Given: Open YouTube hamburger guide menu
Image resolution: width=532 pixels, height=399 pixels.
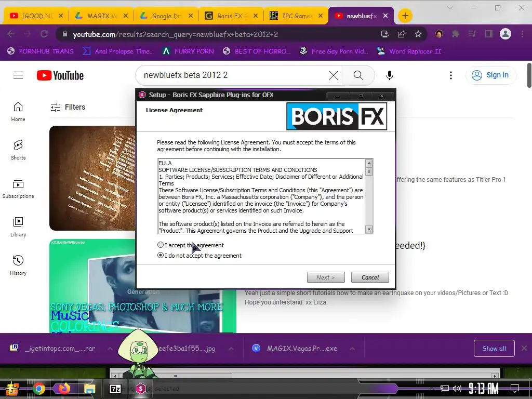Looking at the screenshot, I should coord(18,75).
